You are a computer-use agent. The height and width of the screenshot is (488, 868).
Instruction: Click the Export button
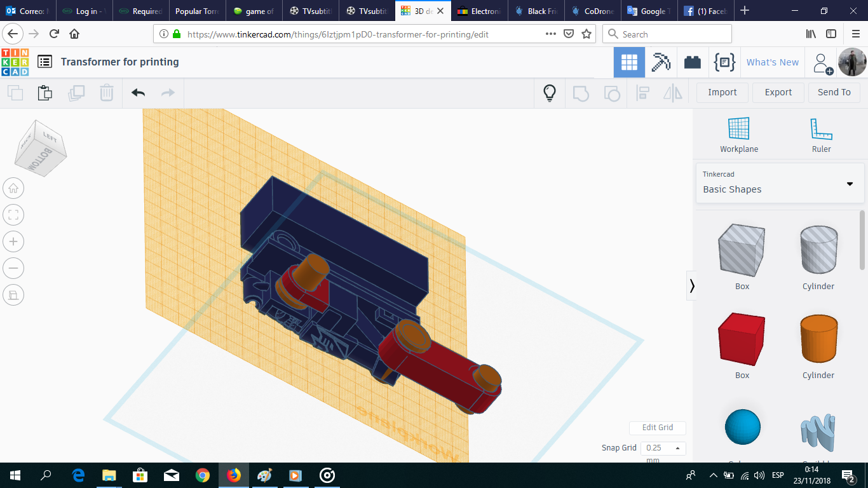(778, 93)
